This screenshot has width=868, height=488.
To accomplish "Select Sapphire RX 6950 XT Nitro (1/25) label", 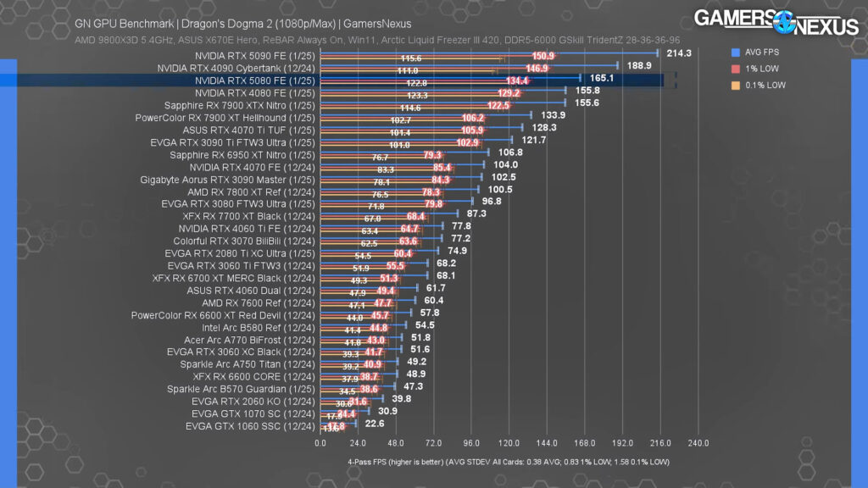I will click(242, 155).
